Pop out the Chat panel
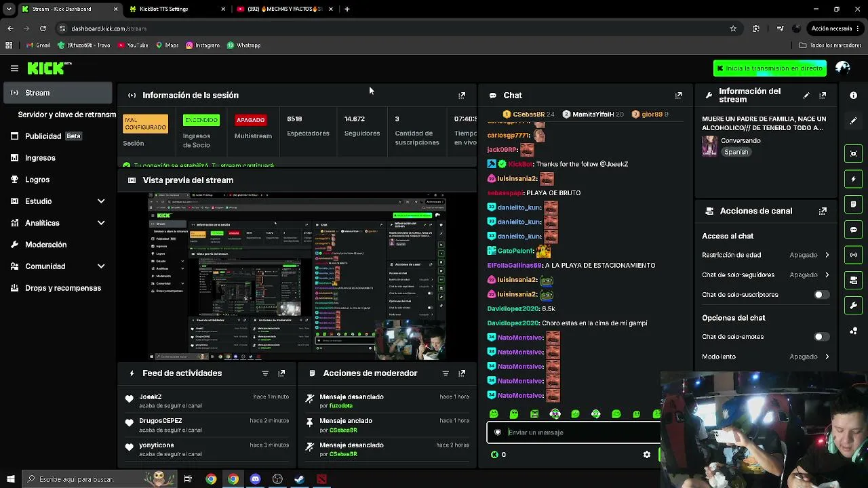The height and width of the screenshot is (488, 868). pyautogui.click(x=678, y=96)
